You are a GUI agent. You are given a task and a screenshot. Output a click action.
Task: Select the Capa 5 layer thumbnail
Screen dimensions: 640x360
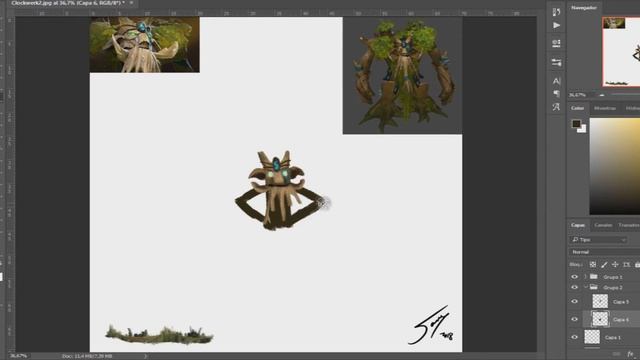click(600, 301)
